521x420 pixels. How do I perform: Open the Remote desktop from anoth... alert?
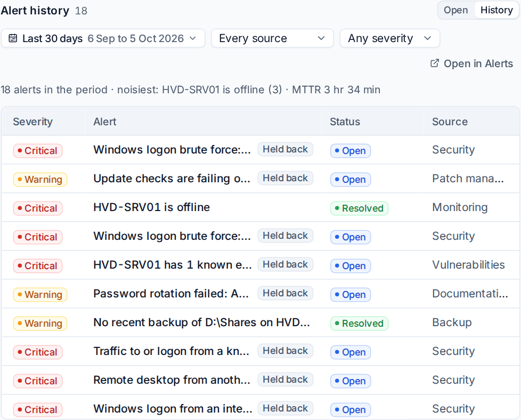point(172,380)
